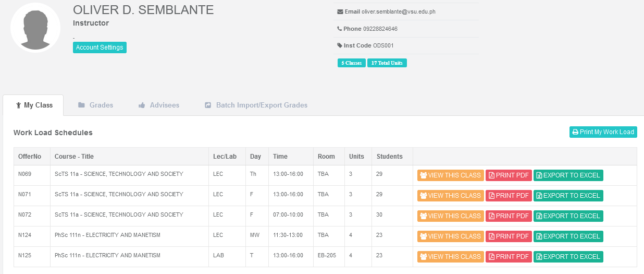This screenshot has width=644, height=274.
Task: Click the tag icon beside Inst Code
Action: click(340, 45)
